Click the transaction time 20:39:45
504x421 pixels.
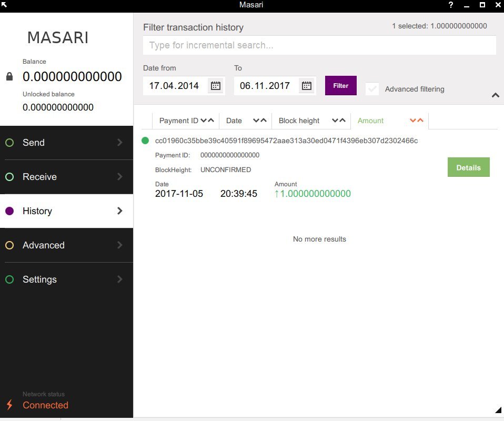(x=238, y=194)
